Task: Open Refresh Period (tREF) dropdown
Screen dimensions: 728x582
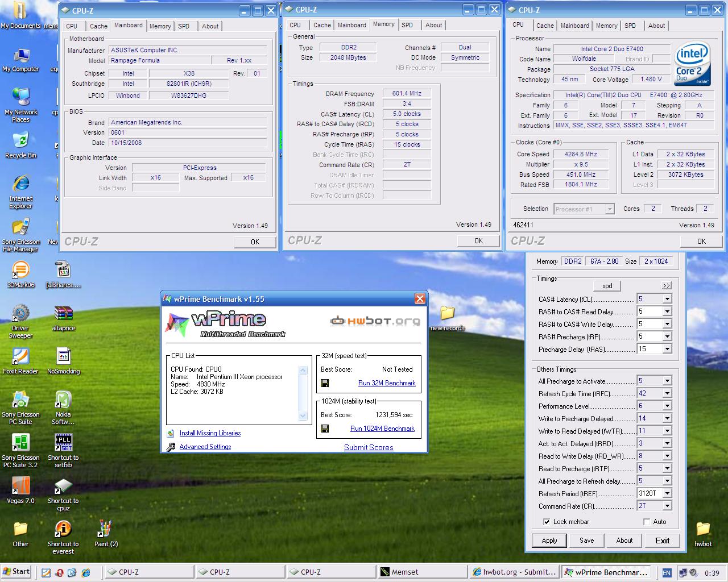Action: pyautogui.click(x=667, y=493)
